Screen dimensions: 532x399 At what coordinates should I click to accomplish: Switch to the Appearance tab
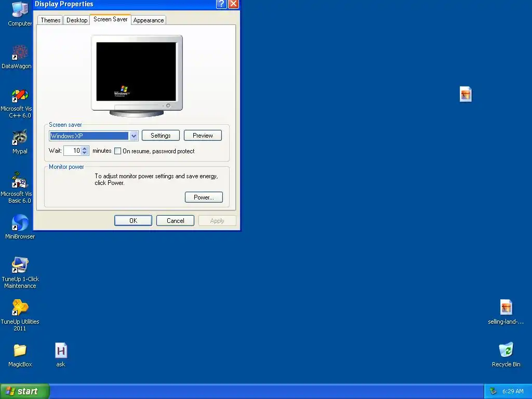(x=148, y=20)
